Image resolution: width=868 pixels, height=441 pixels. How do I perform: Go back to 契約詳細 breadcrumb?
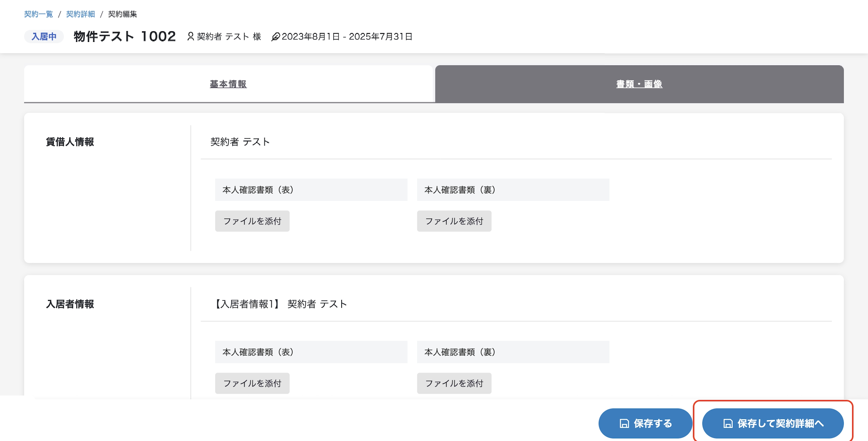(x=80, y=14)
